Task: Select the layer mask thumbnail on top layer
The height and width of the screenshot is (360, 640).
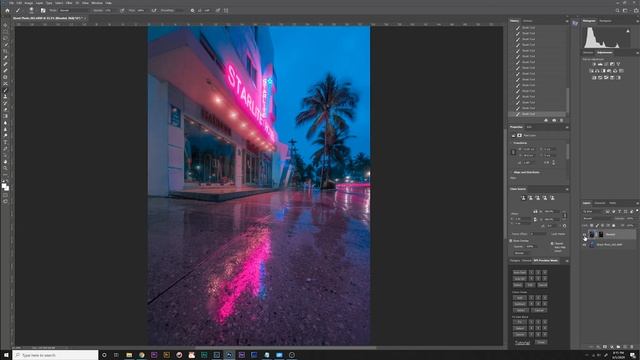Action: click(x=601, y=234)
